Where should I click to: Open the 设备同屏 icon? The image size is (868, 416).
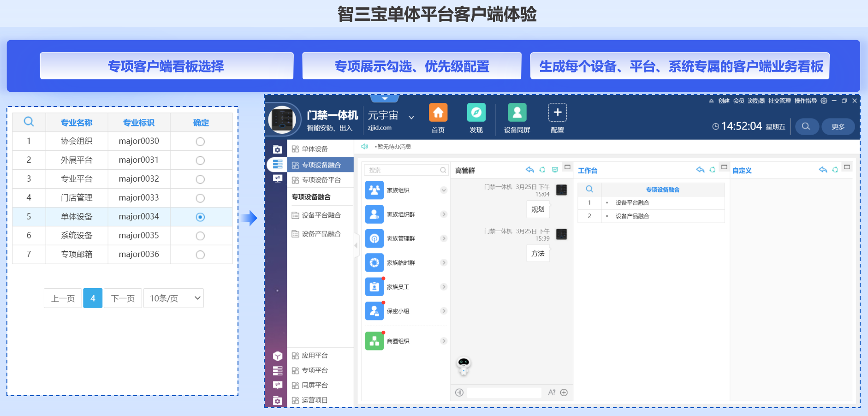coord(517,113)
